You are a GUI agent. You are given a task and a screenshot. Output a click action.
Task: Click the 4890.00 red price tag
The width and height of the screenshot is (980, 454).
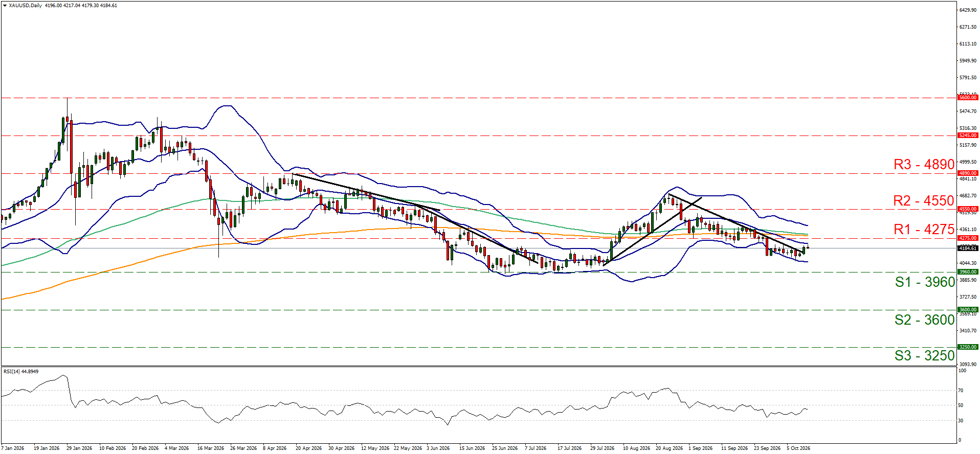click(x=968, y=173)
